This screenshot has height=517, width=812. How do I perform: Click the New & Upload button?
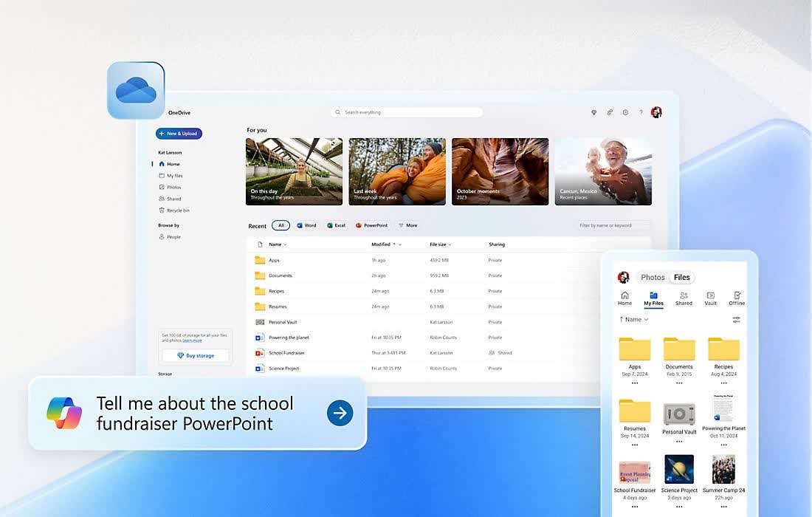(179, 134)
